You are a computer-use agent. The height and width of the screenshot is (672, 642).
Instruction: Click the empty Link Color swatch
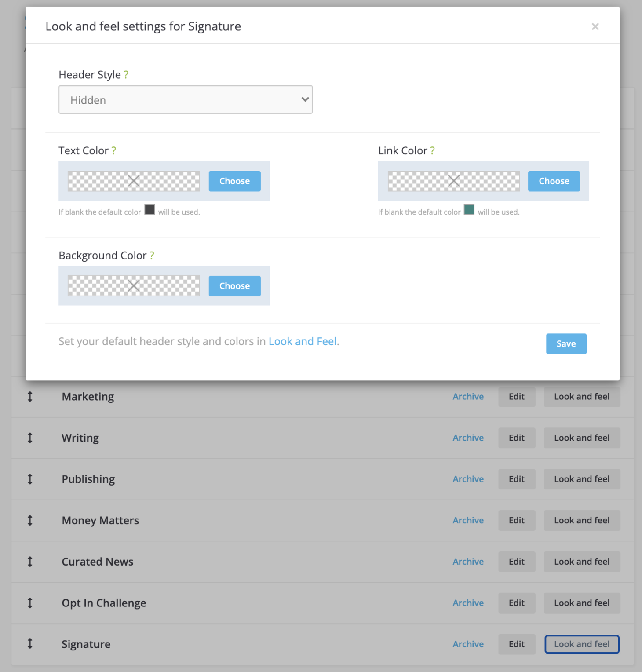(453, 181)
